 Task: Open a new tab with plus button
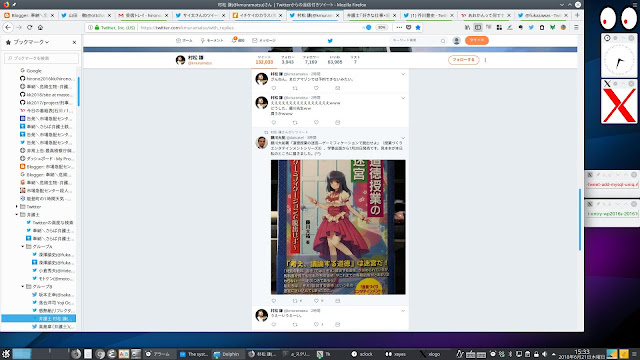click(577, 15)
